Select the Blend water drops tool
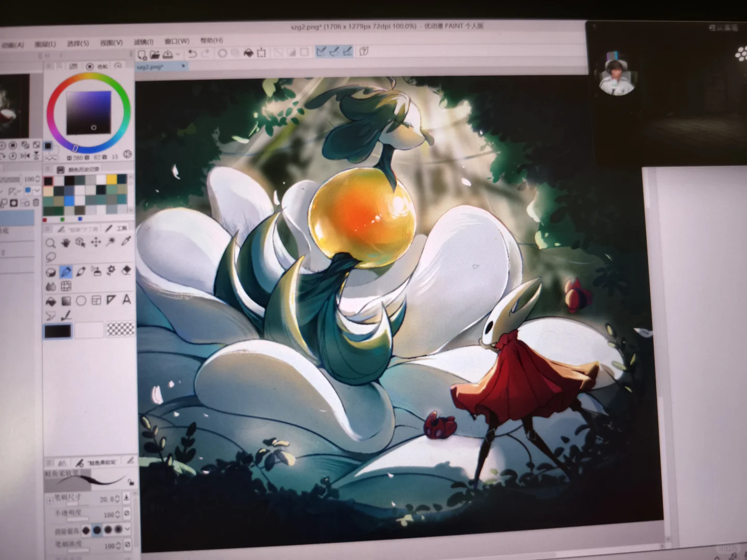747x560 pixels. pos(51,286)
